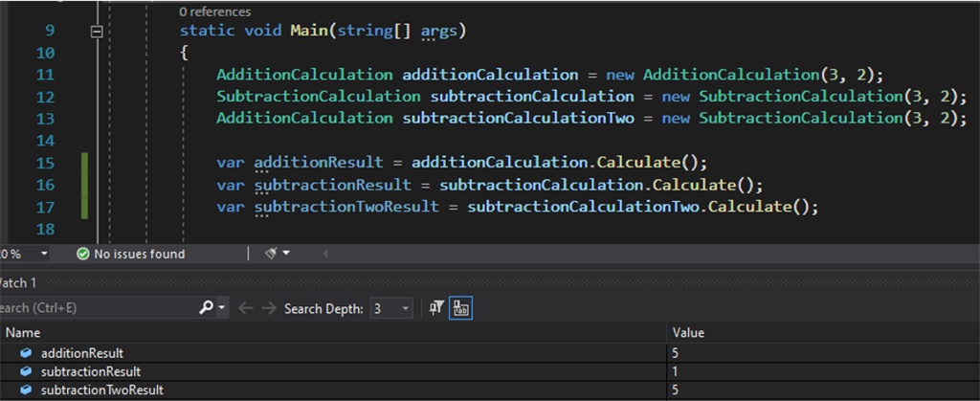Click the Name column header

(x=22, y=333)
